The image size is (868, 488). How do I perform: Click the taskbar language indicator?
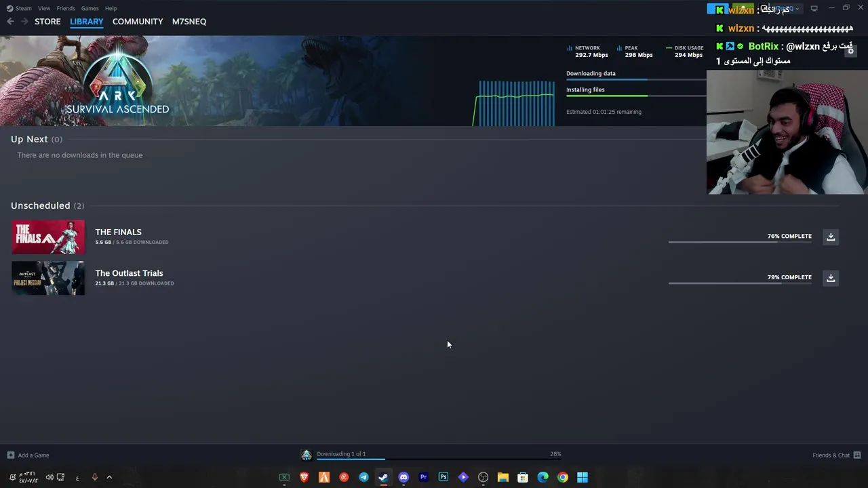77,478
